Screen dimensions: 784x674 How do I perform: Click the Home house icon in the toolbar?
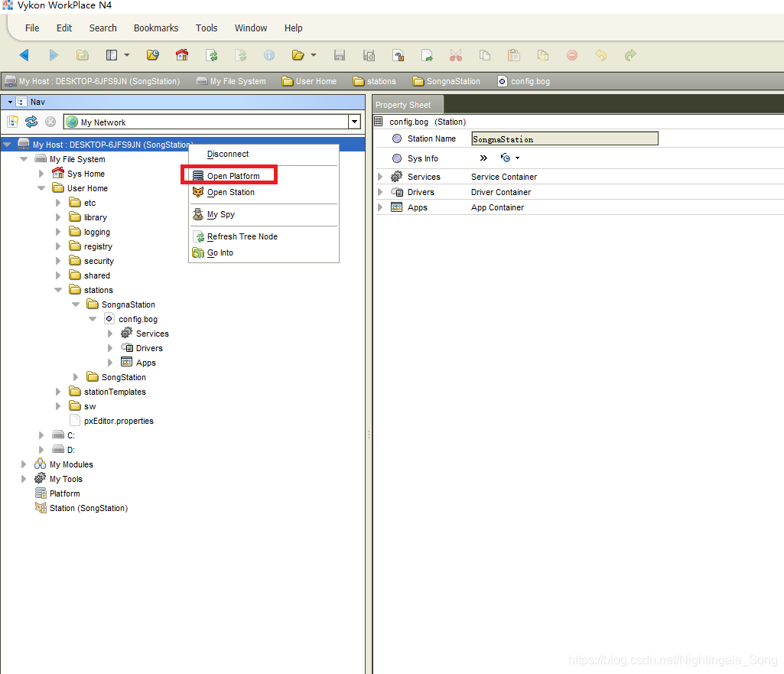[182, 55]
